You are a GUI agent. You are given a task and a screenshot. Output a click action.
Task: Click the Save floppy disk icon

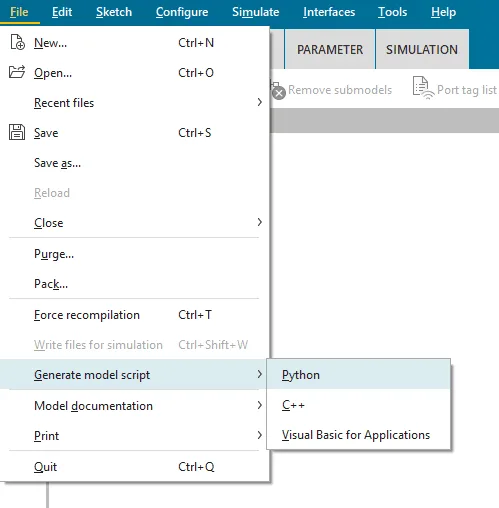[17, 132]
